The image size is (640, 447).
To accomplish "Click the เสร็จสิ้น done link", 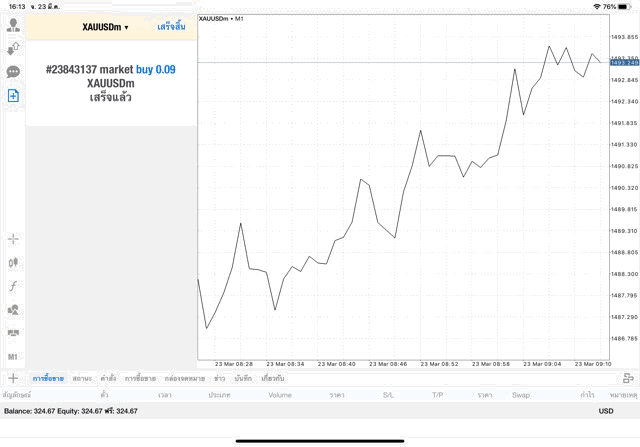I will point(171,27).
